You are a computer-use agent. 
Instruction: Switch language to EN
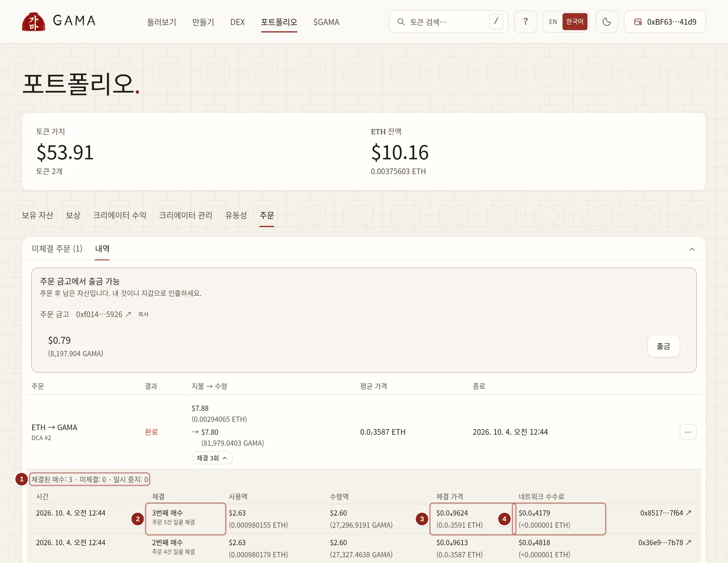click(x=553, y=22)
